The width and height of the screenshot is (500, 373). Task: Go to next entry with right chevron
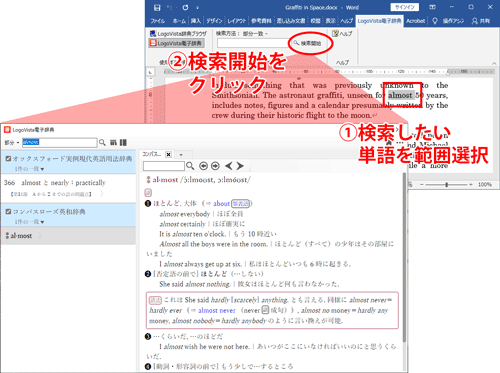(240, 166)
